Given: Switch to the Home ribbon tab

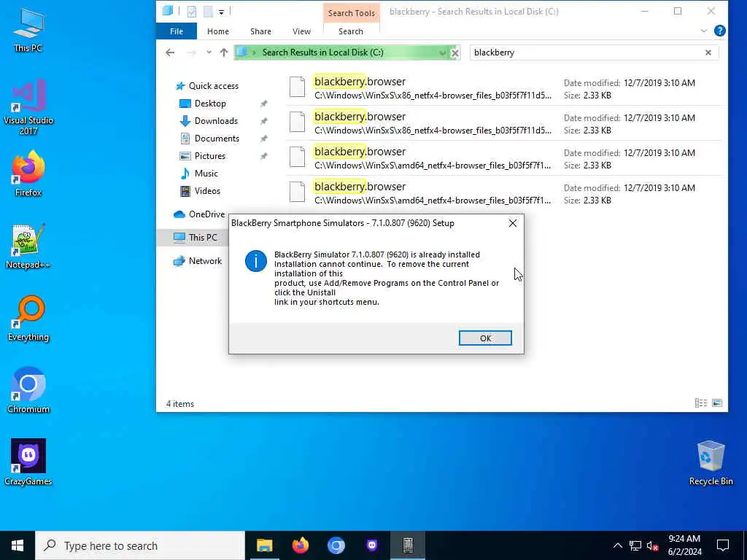Looking at the screenshot, I should pos(217,31).
